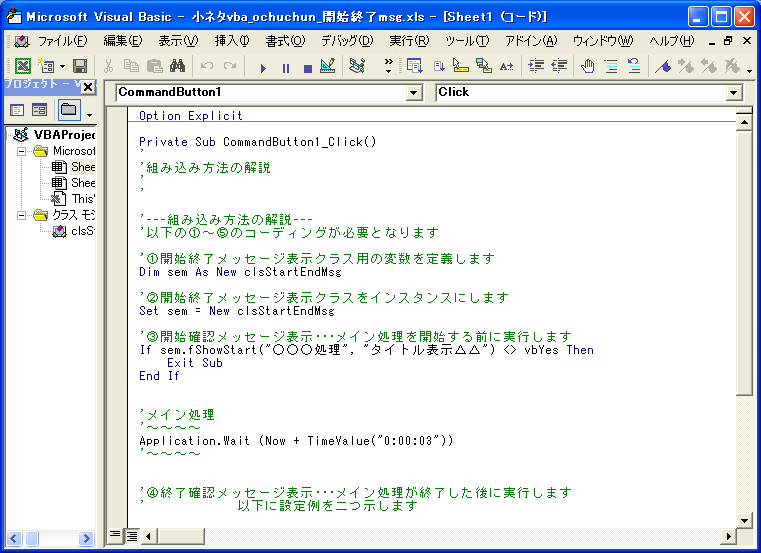Toggle Design Mode ruler-and-pencil icon
The height and width of the screenshot is (553, 761).
[x=328, y=66]
